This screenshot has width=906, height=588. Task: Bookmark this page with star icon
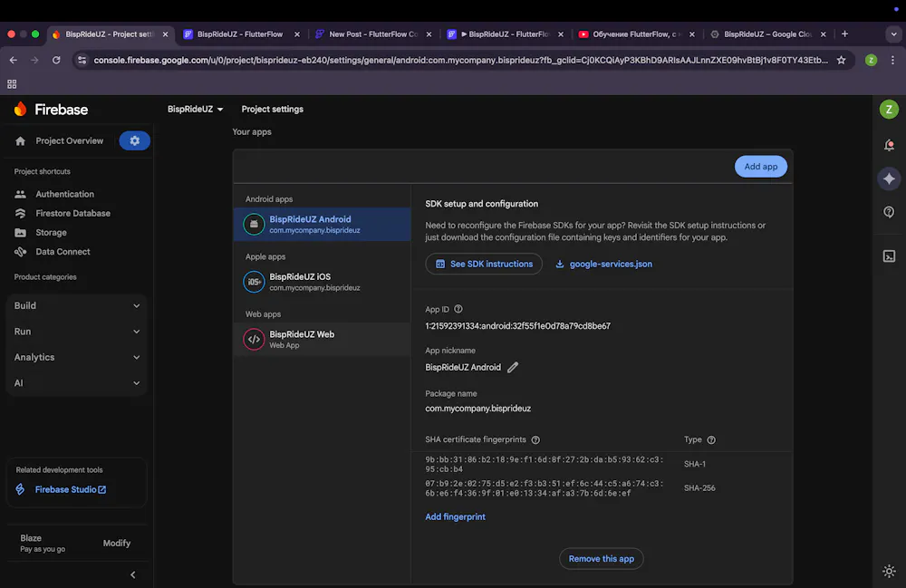[842, 60]
